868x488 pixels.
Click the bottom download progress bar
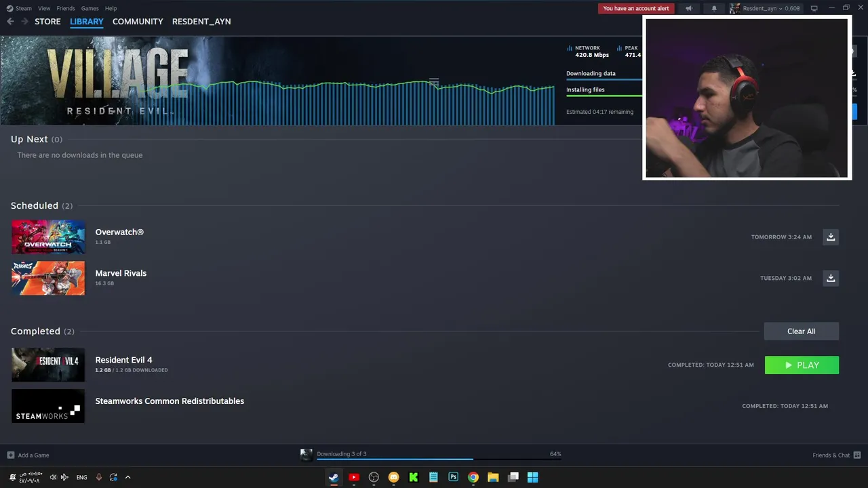tap(439, 460)
